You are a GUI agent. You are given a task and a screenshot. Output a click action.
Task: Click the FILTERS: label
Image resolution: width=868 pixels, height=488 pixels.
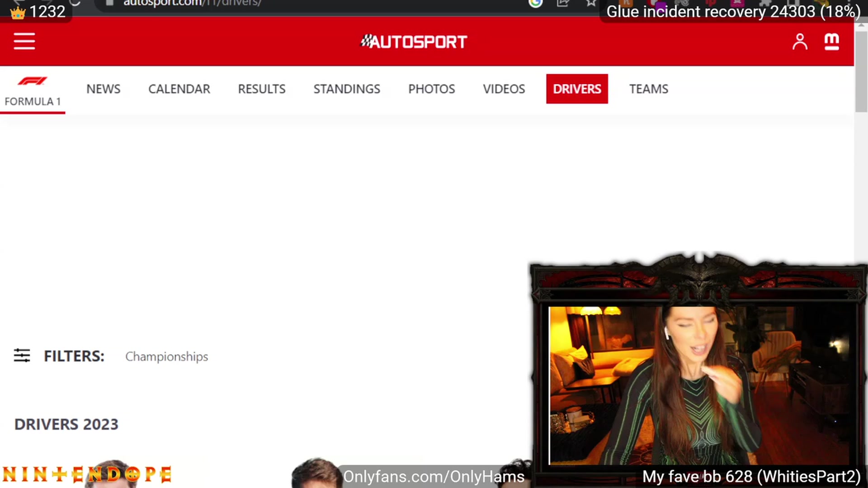74,356
